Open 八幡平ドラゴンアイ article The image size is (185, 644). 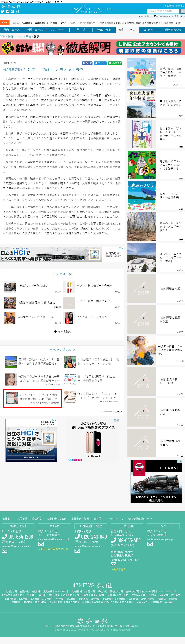(x=171, y=257)
